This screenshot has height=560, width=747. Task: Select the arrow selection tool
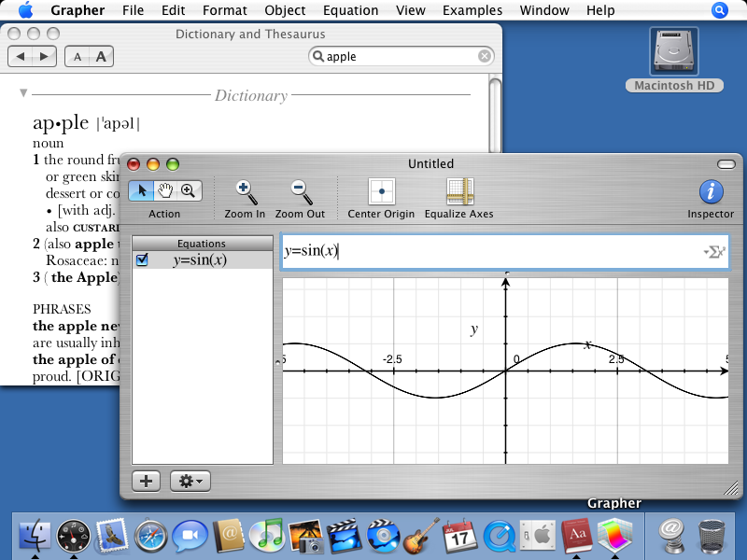pyautogui.click(x=143, y=190)
